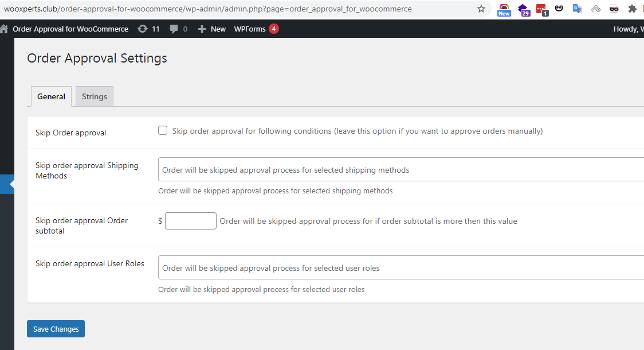
Task: Switch to the Strings tab
Action: tap(95, 96)
